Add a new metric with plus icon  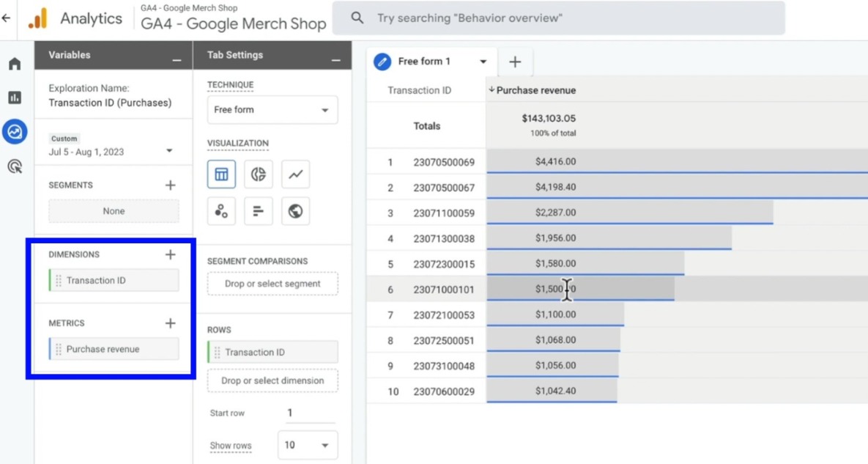pyautogui.click(x=171, y=323)
